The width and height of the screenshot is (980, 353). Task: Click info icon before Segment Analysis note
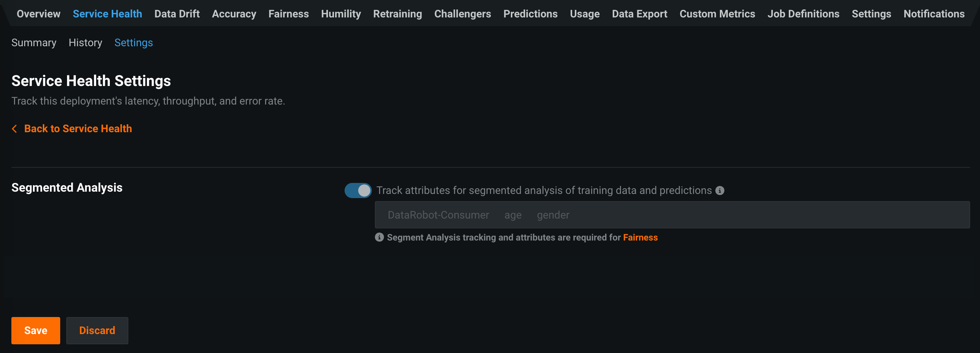[379, 237]
